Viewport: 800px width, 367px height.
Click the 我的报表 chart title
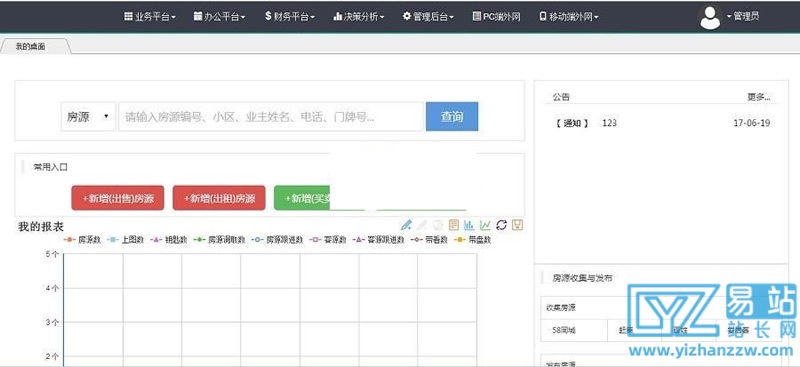pyautogui.click(x=41, y=227)
